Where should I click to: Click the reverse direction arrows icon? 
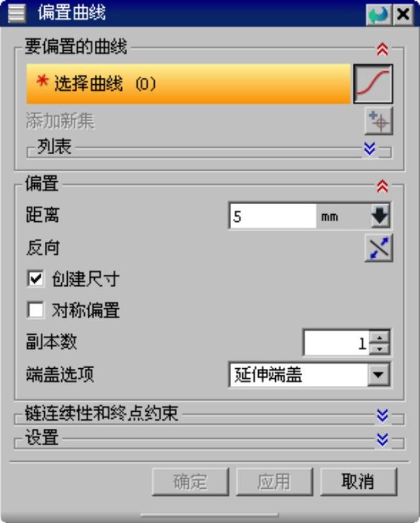(379, 248)
